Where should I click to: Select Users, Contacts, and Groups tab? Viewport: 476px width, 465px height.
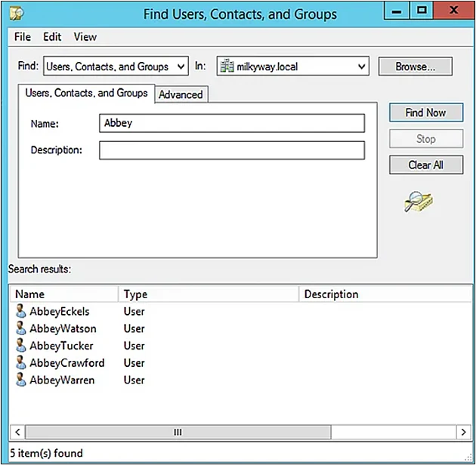pyautogui.click(x=86, y=93)
